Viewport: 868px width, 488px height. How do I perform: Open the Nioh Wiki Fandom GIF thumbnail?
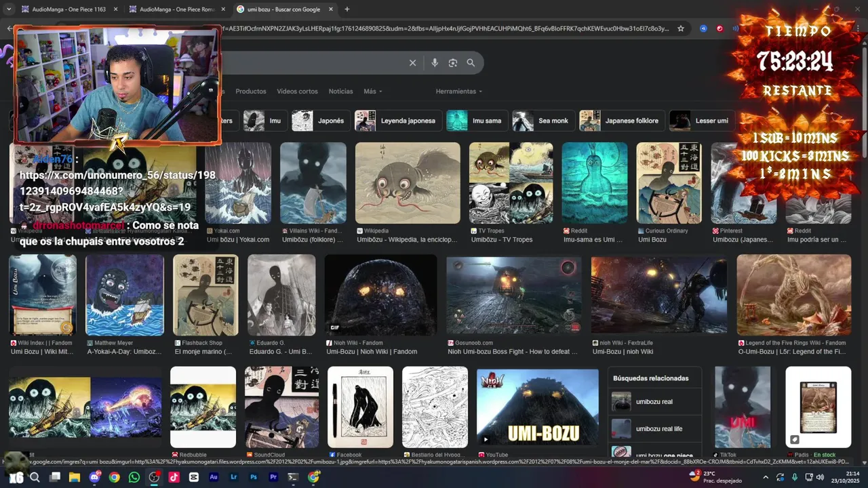click(x=381, y=295)
